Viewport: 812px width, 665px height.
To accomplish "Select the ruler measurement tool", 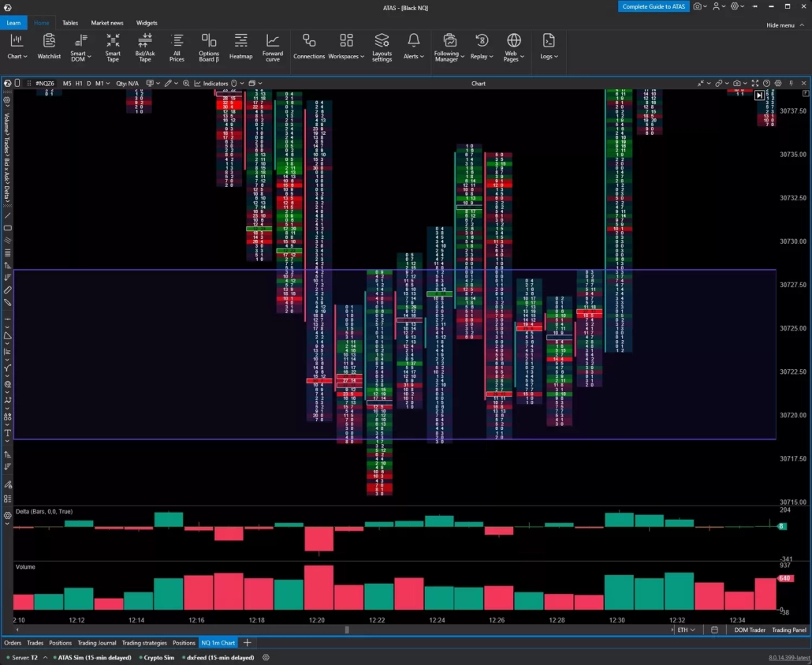I will click(7, 290).
